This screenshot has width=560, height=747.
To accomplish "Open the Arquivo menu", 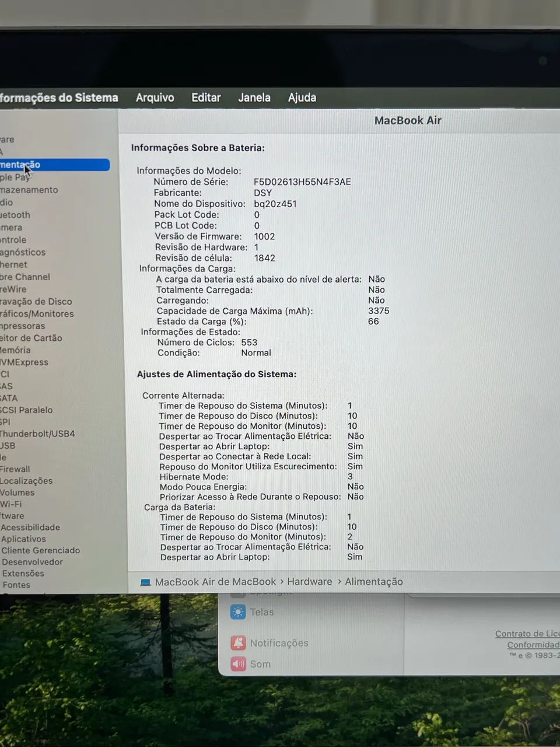I will point(155,97).
